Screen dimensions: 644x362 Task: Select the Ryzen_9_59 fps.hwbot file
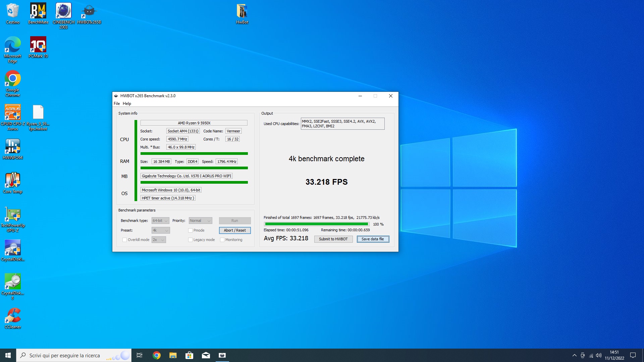[38, 117]
